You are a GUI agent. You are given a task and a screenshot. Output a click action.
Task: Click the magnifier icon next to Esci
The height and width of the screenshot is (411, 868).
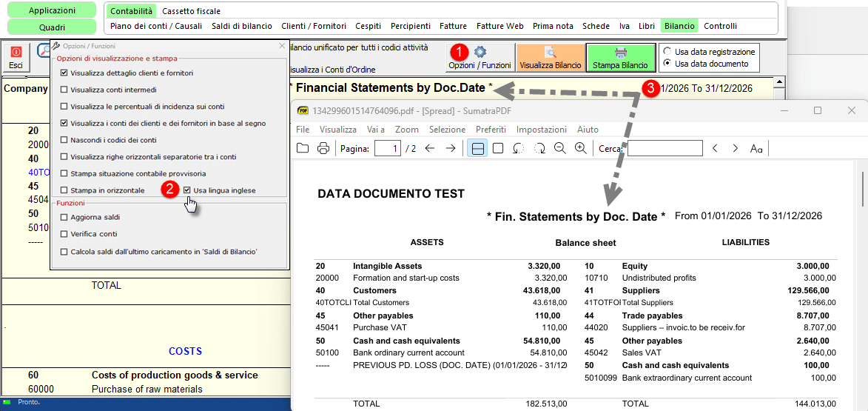(43, 51)
